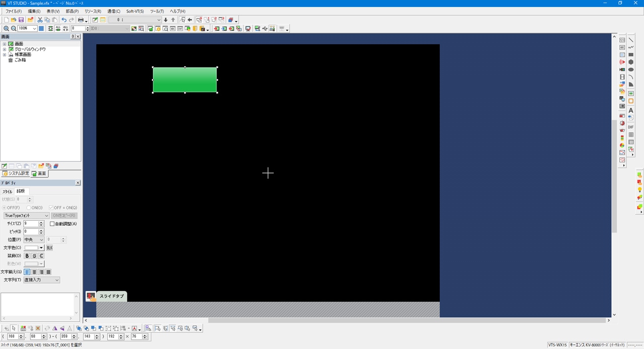Click the スライドタブ button
This screenshot has width=644, height=349.
click(x=111, y=296)
